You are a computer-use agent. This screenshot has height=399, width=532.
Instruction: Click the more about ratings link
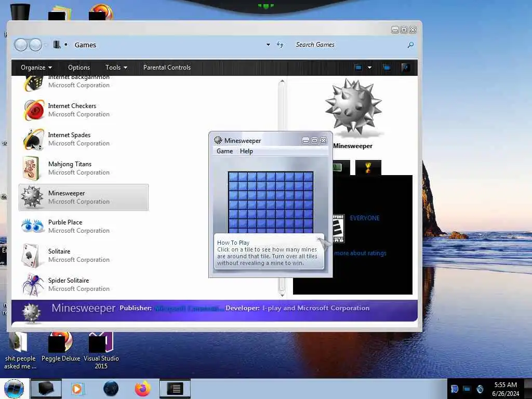coord(361,253)
